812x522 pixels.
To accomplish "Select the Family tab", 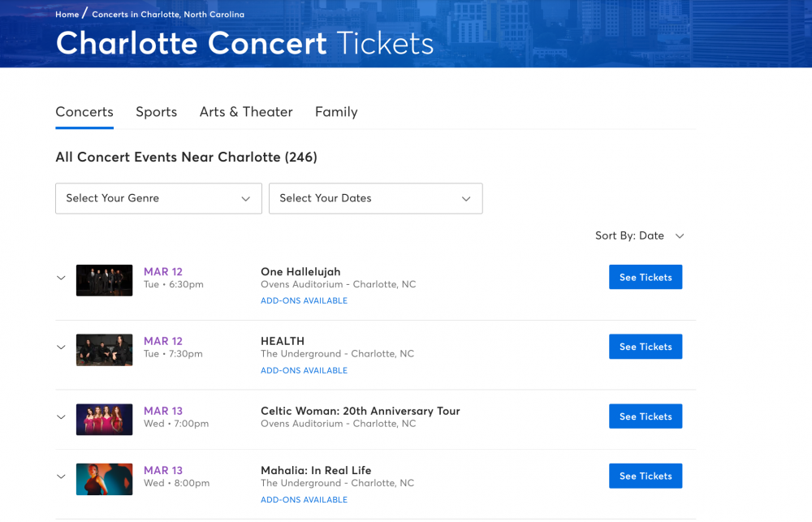I will (336, 112).
